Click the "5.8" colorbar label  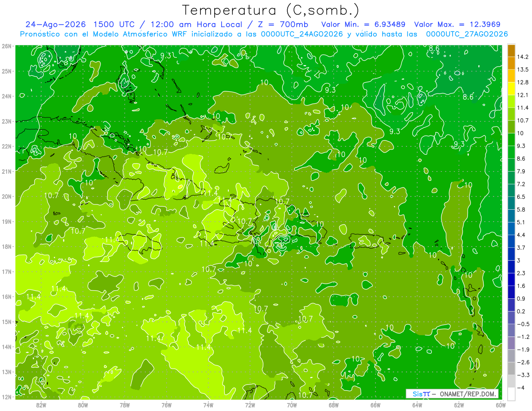(x=521, y=210)
